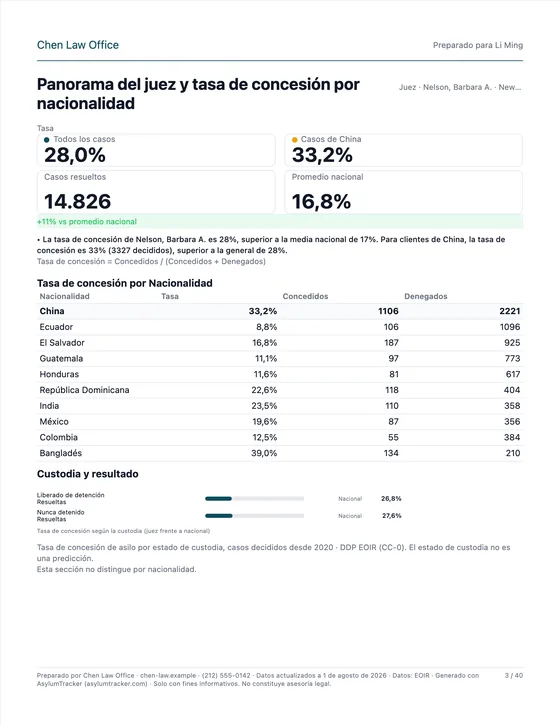Click the Chen Law Office header title
560x725 pixels.
tap(78, 45)
